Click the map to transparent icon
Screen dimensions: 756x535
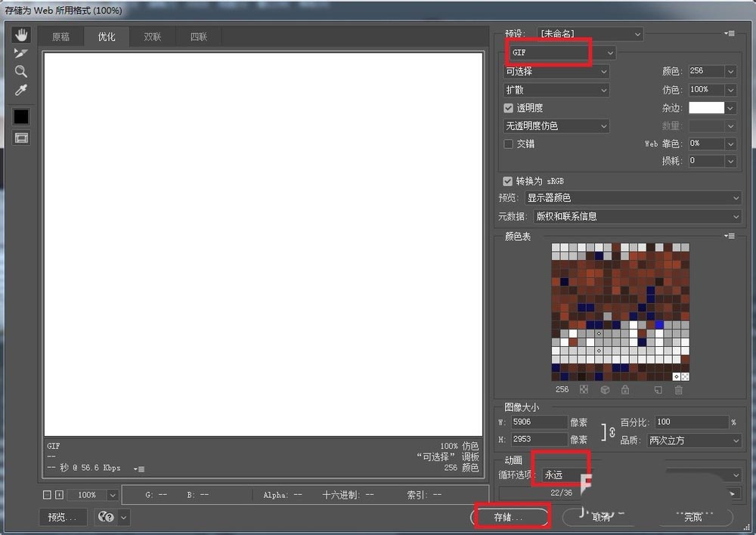click(584, 389)
